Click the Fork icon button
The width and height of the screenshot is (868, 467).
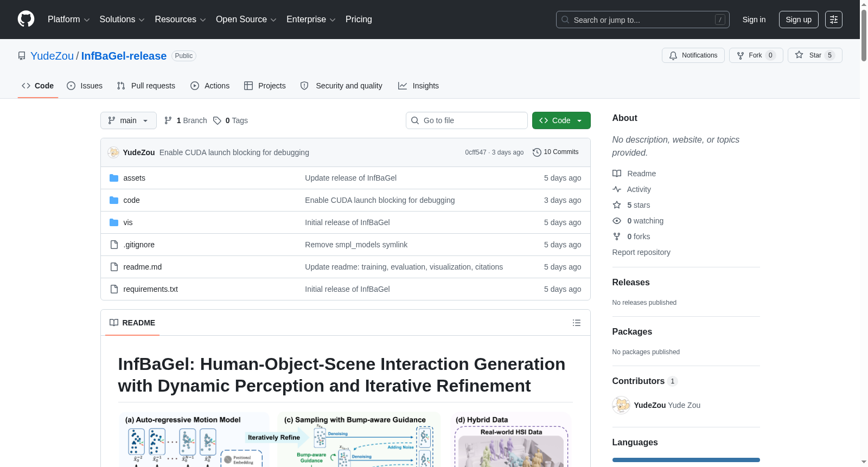(x=741, y=55)
